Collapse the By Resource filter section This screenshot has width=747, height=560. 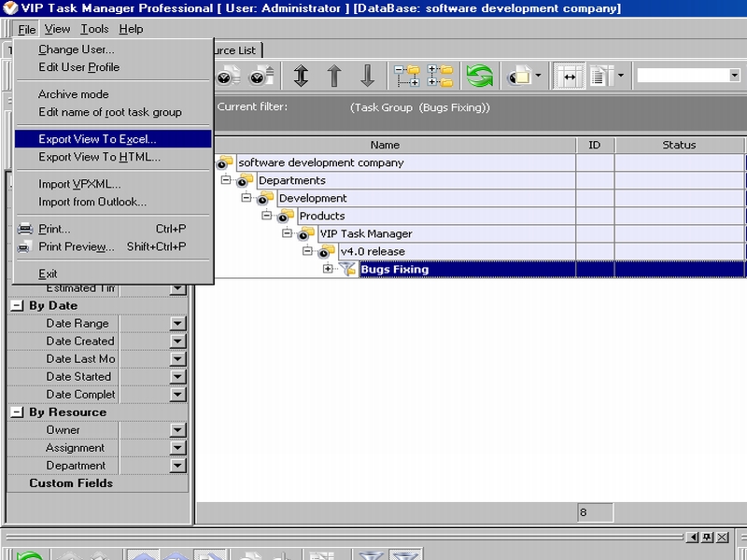pyautogui.click(x=17, y=413)
